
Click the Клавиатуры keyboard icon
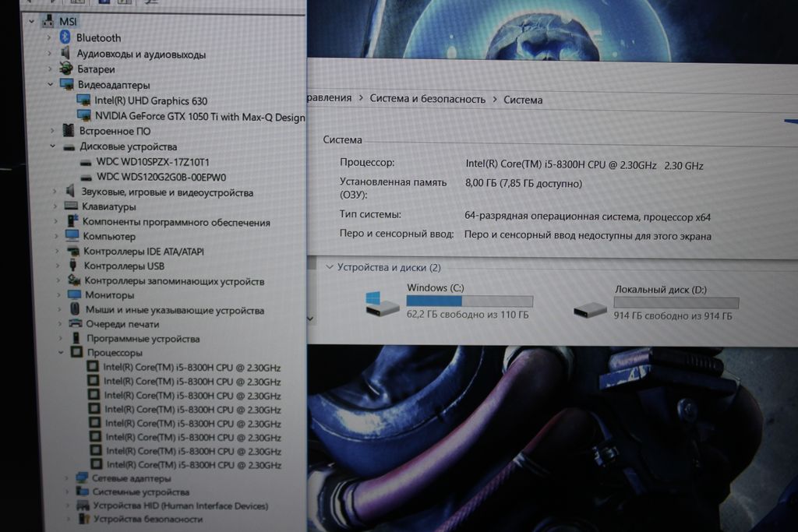point(71,206)
